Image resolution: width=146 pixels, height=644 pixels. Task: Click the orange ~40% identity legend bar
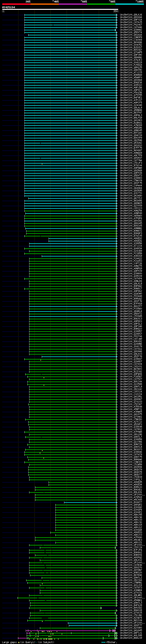point(45,4)
